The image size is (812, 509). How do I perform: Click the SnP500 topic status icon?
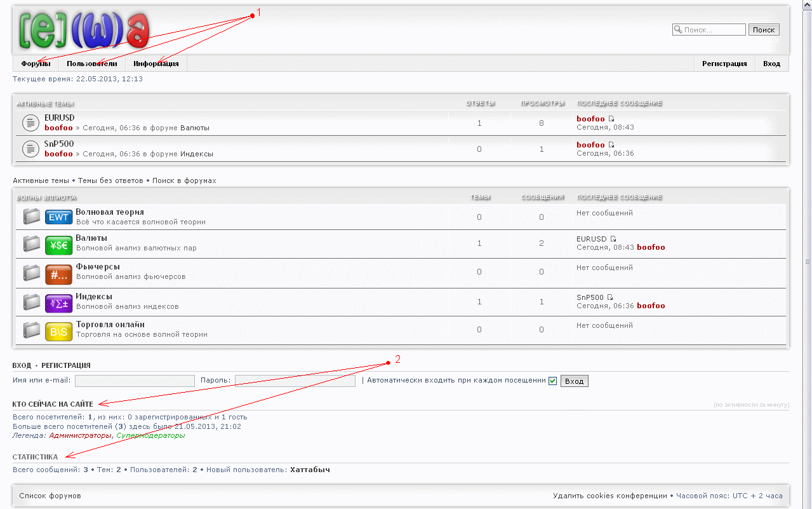(x=31, y=149)
